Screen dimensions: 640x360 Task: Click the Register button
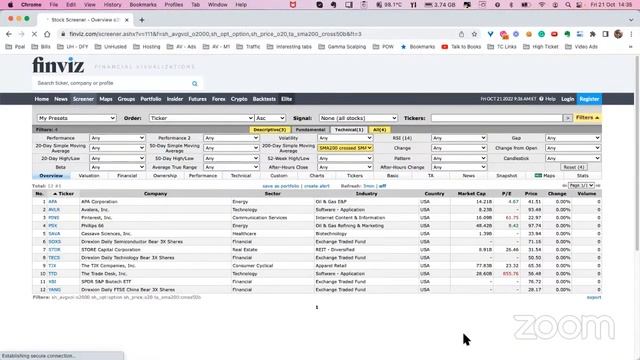click(x=589, y=99)
